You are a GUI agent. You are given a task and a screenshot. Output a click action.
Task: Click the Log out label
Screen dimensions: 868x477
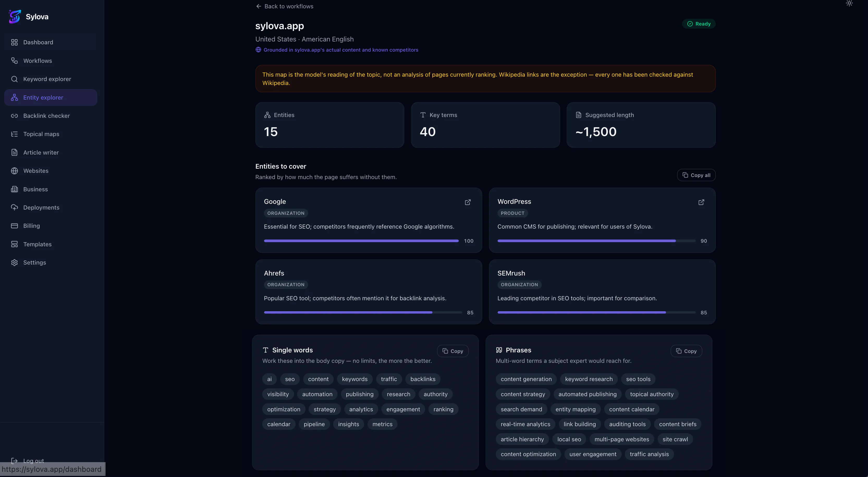click(x=33, y=461)
